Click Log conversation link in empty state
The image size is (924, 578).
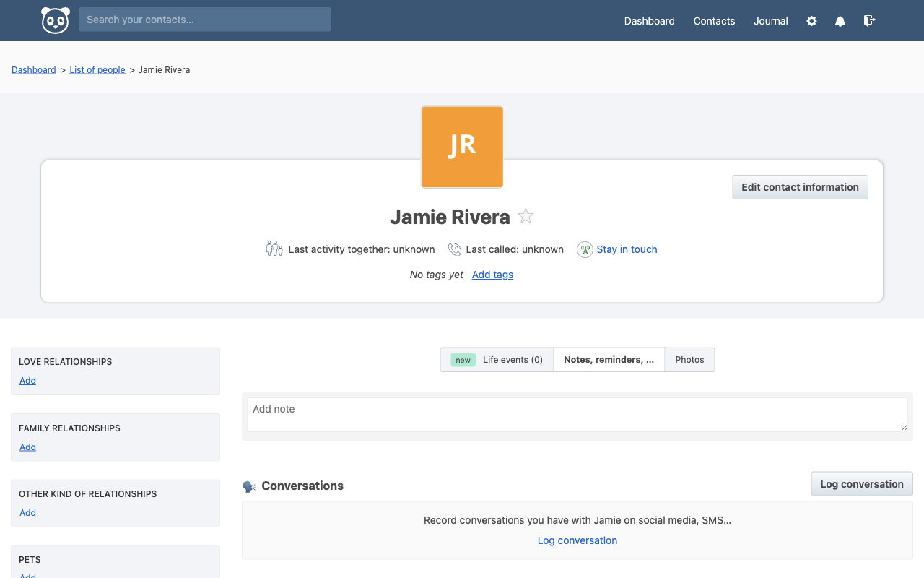click(577, 540)
